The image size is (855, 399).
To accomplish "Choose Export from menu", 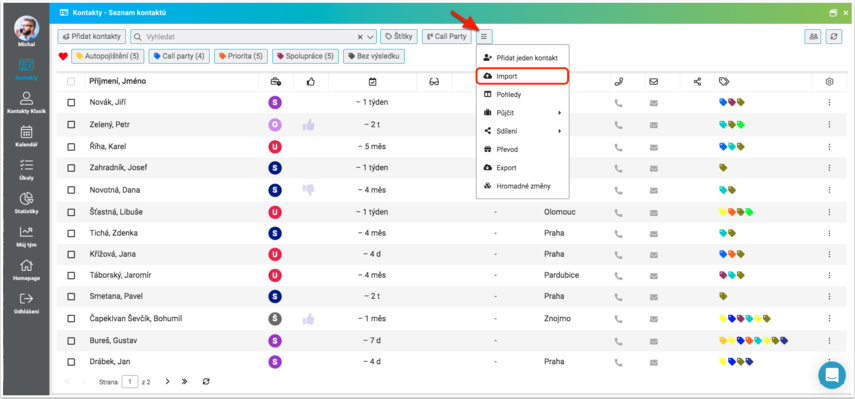I will click(522, 168).
